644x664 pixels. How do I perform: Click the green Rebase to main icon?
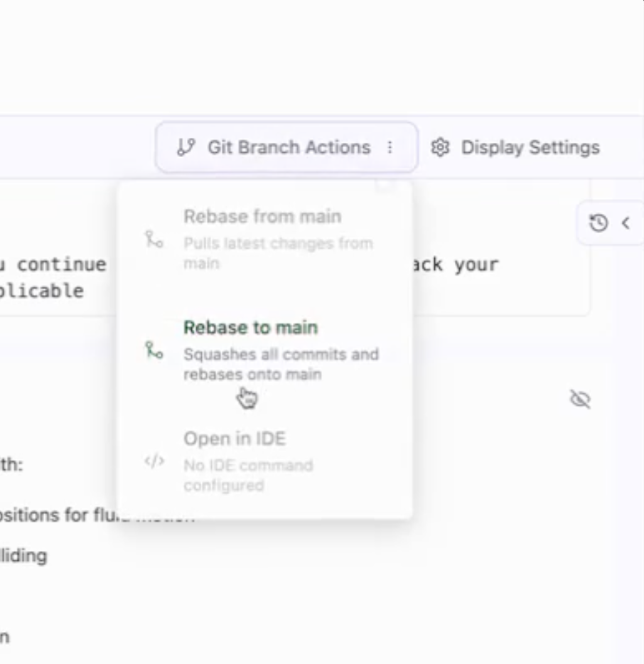click(x=154, y=350)
